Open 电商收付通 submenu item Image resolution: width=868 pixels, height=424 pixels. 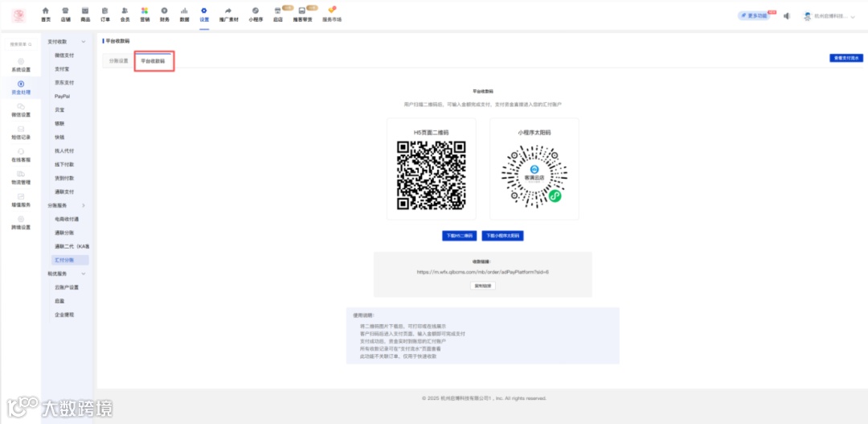coord(67,219)
